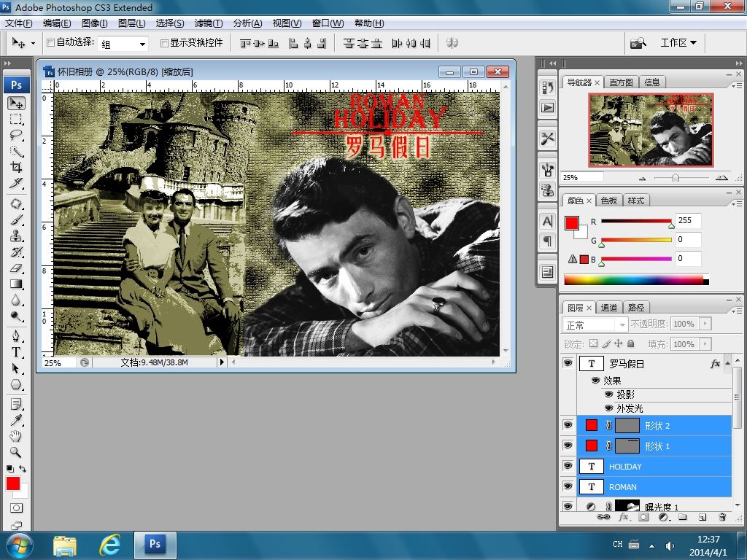This screenshot has height=560, width=747.
Task: Open the blend mode 正常 dropdown
Action: coord(595,324)
